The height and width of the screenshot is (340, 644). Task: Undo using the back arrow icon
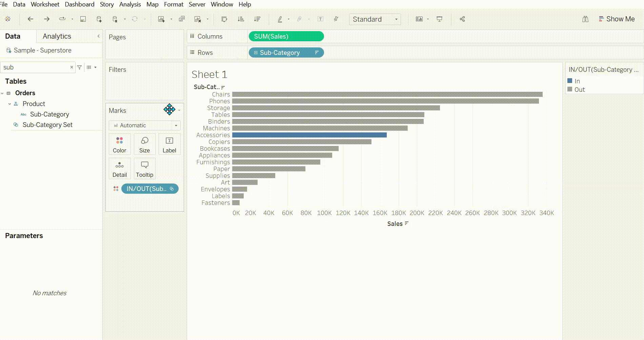31,19
